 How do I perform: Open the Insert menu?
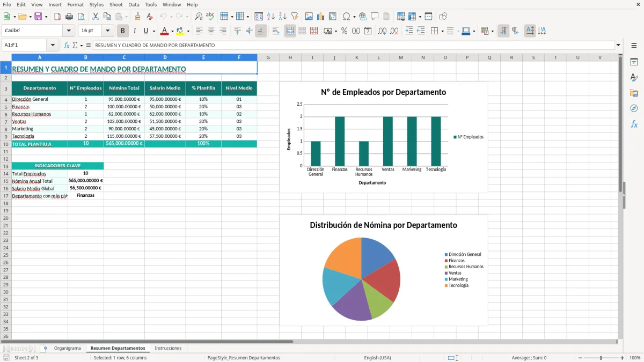click(55, 4)
